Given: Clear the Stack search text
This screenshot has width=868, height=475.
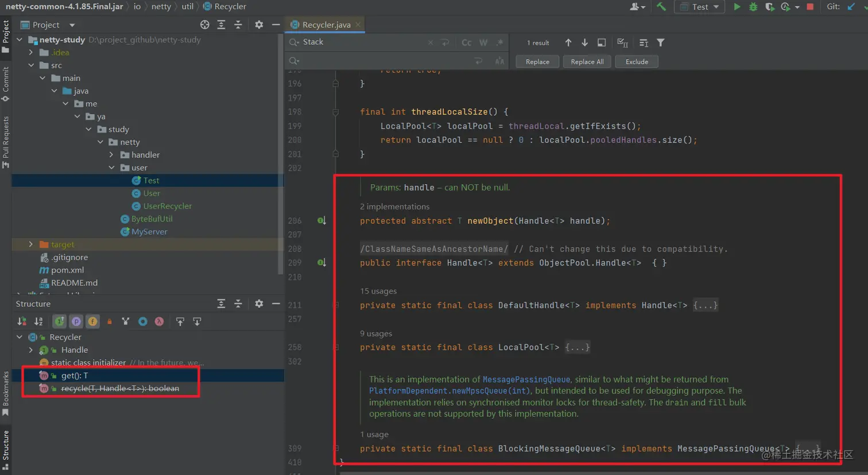Looking at the screenshot, I should 431,42.
